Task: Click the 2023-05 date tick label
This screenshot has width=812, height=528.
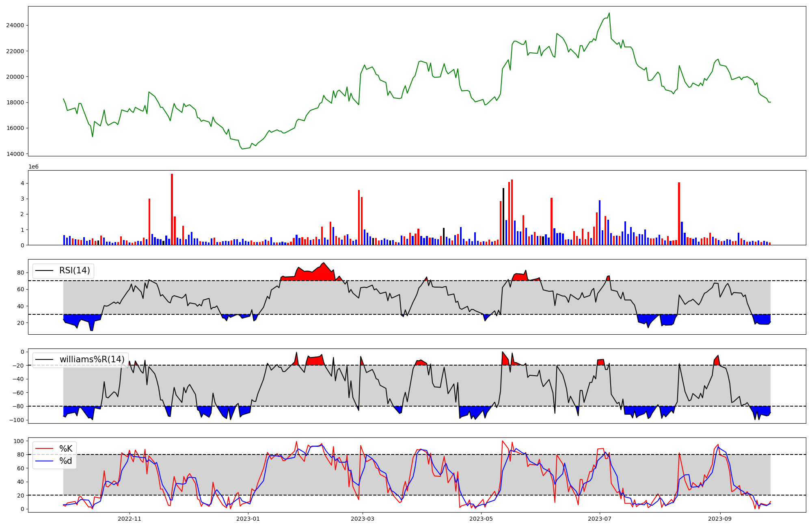Action: (481, 519)
